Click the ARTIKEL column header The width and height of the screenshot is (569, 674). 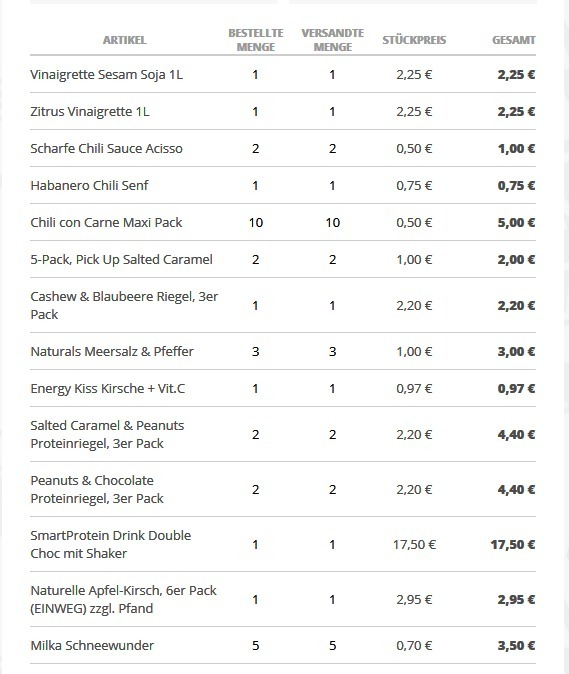point(125,40)
